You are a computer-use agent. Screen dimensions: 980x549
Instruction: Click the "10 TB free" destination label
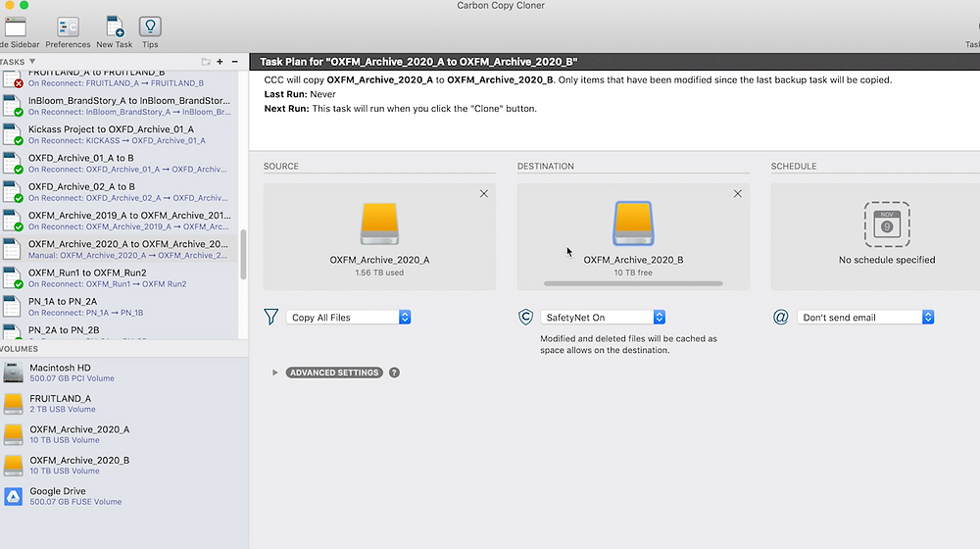(633, 273)
